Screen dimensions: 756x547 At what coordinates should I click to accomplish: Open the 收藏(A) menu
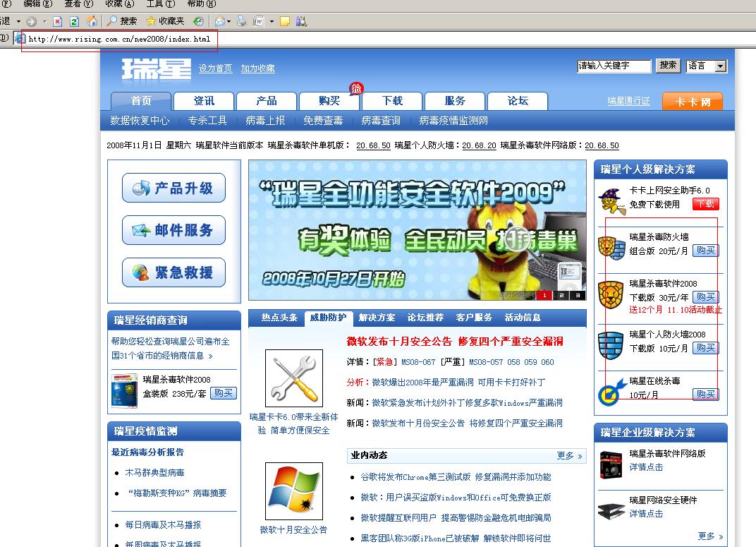point(120,4)
